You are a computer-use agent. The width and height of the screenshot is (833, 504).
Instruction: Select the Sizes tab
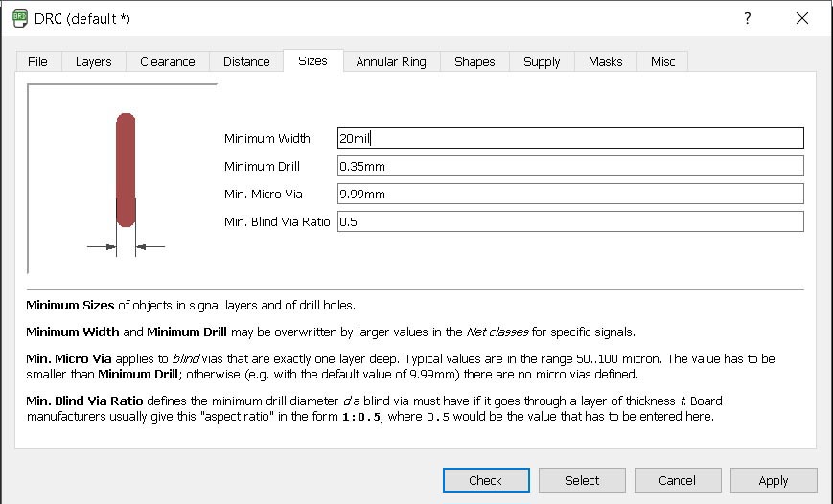tap(312, 60)
